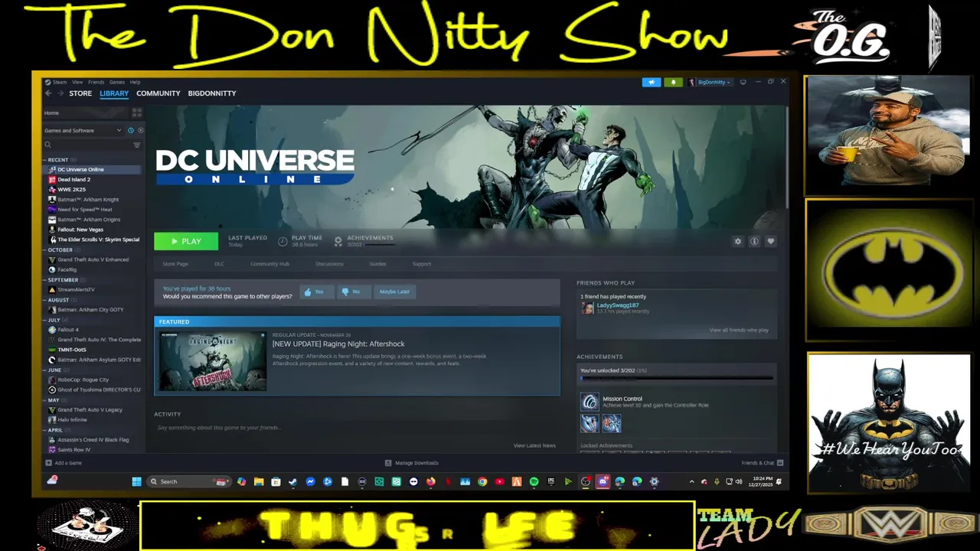
Task: Open Manage Downloads
Action: click(412, 463)
